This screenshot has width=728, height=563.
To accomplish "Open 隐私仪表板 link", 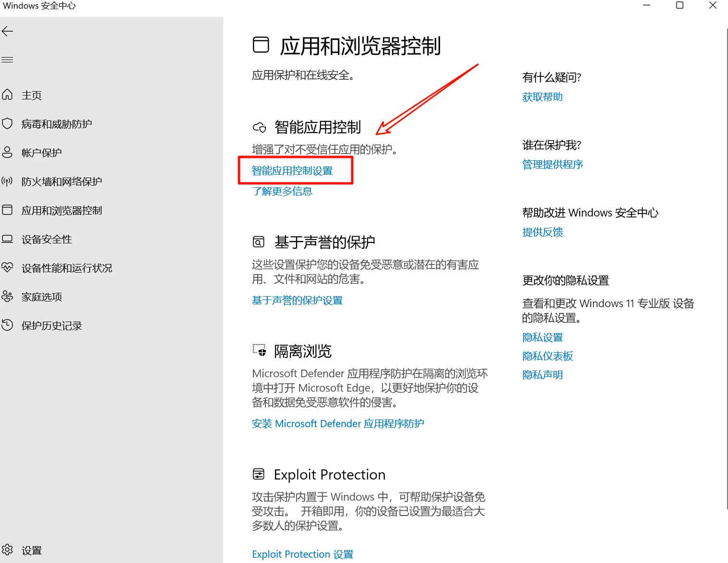I will pos(548,356).
